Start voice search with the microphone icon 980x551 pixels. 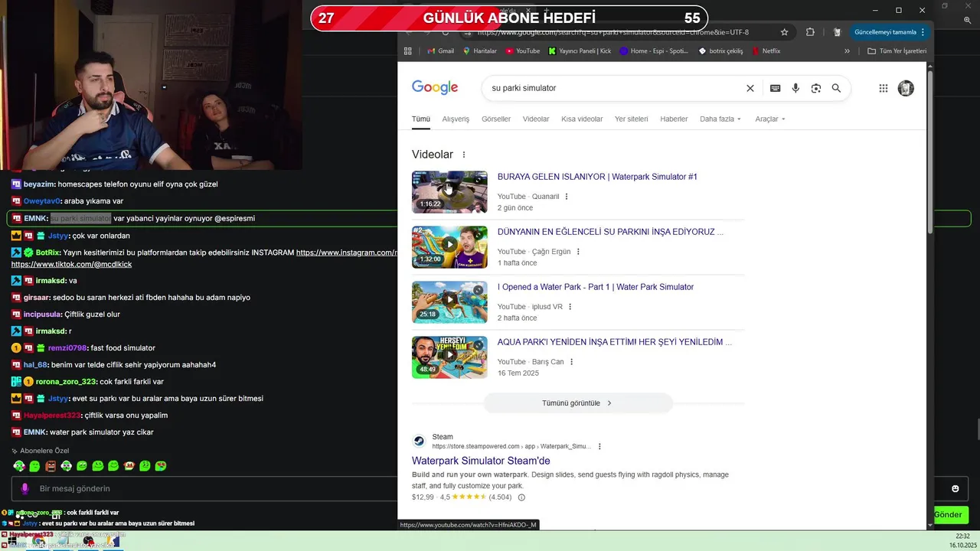click(x=795, y=88)
